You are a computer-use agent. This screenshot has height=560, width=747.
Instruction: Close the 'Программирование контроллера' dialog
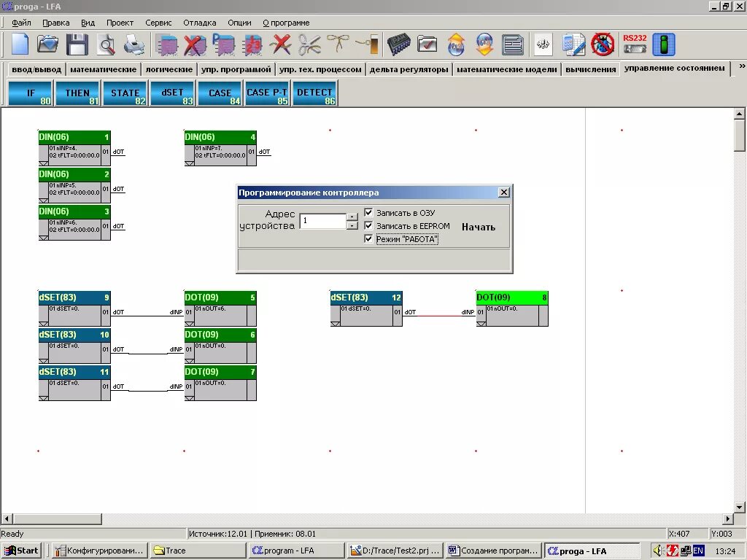pyautogui.click(x=503, y=192)
